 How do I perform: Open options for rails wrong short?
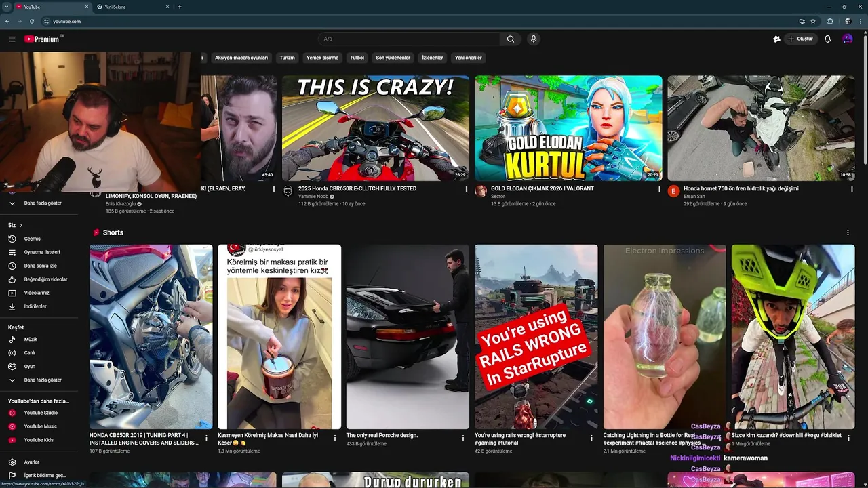tap(591, 438)
